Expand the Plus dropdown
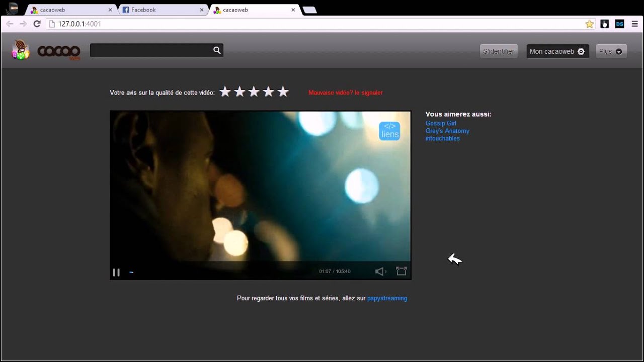This screenshot has height=362, width=644. [x=611, y=51]
